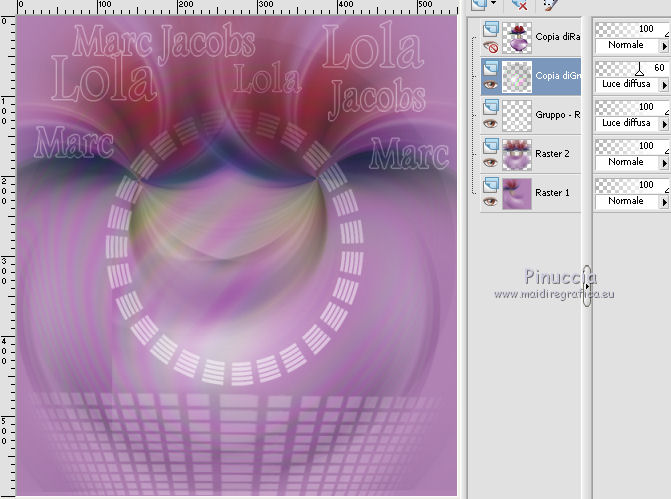Select layer named Copia diRa
Image resolution: width=671 pixels, height=499 pixels.
[x=558, y=37]
